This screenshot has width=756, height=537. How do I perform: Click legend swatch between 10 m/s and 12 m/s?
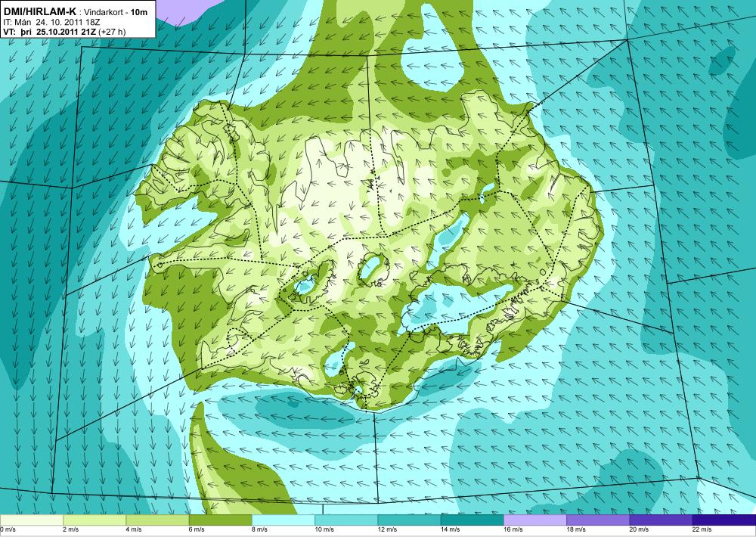coord(346,520)
